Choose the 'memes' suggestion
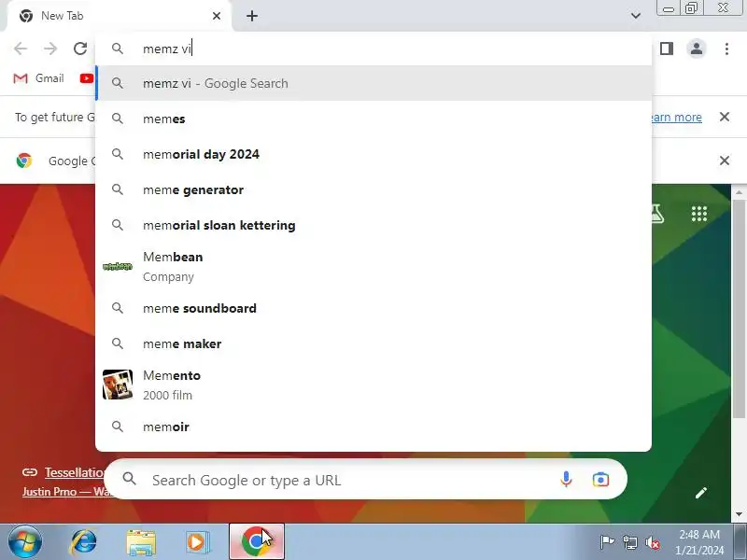This screenshot has height=560, width=747. 373,119
